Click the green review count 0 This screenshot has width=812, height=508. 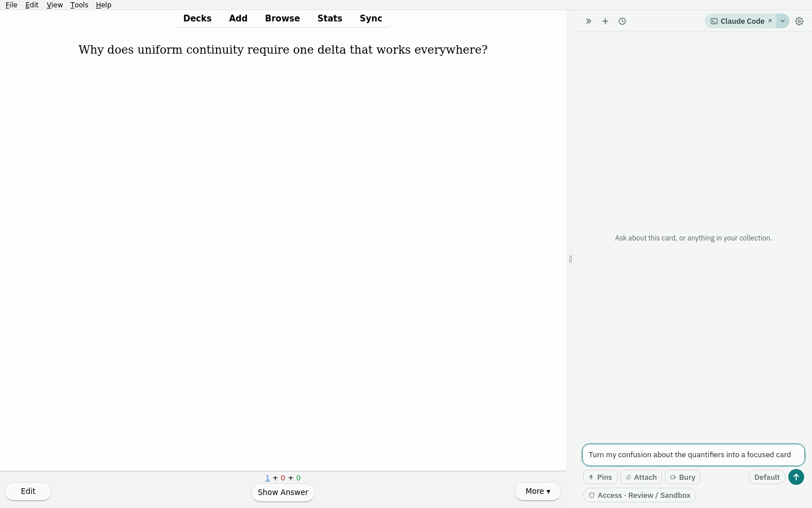pyautogui.click(x=298, y=478)
